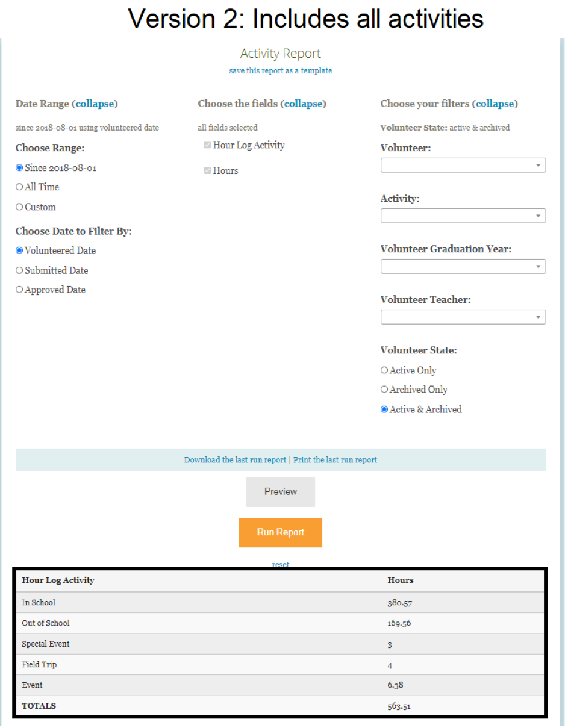Click the 169.56 hours value
568x728 pixels.
coord(399,623)
